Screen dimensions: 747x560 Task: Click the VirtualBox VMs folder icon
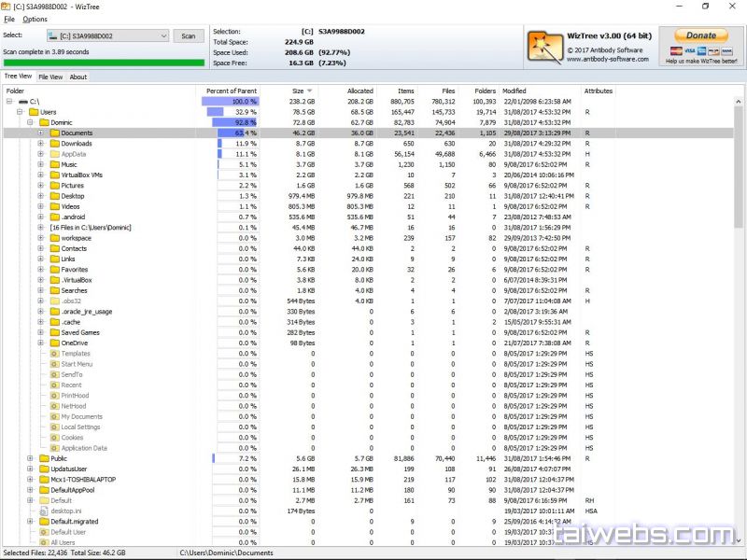(x=54, y=175)
